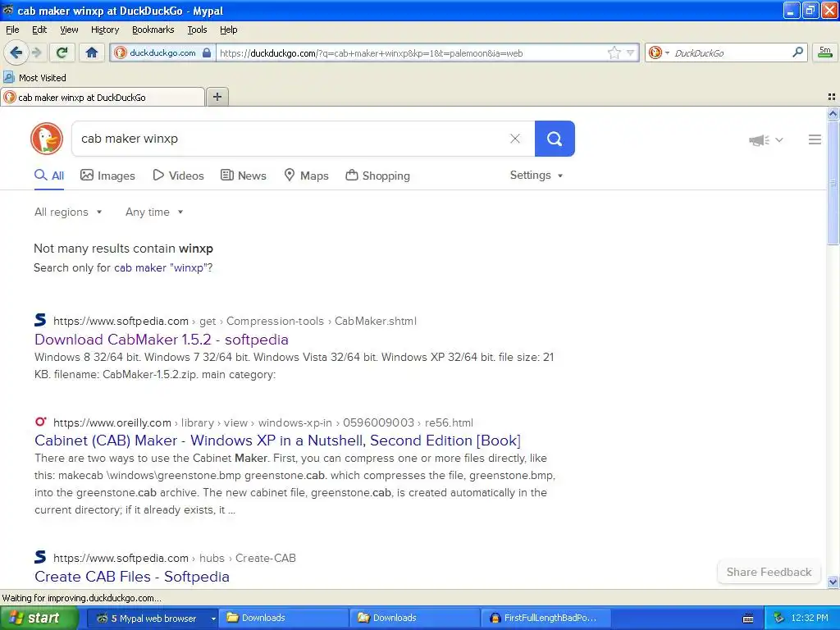This screenshot has height=630, width=840.
Task: Expand the chevron next to the megaphone
Action: [779, 139]
